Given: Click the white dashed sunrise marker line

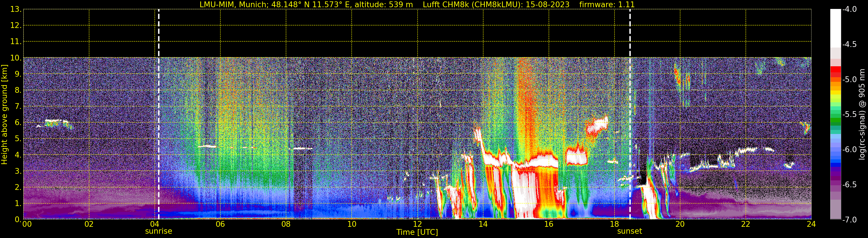Looking at the screenshot, I should click(x=159, y=114).
